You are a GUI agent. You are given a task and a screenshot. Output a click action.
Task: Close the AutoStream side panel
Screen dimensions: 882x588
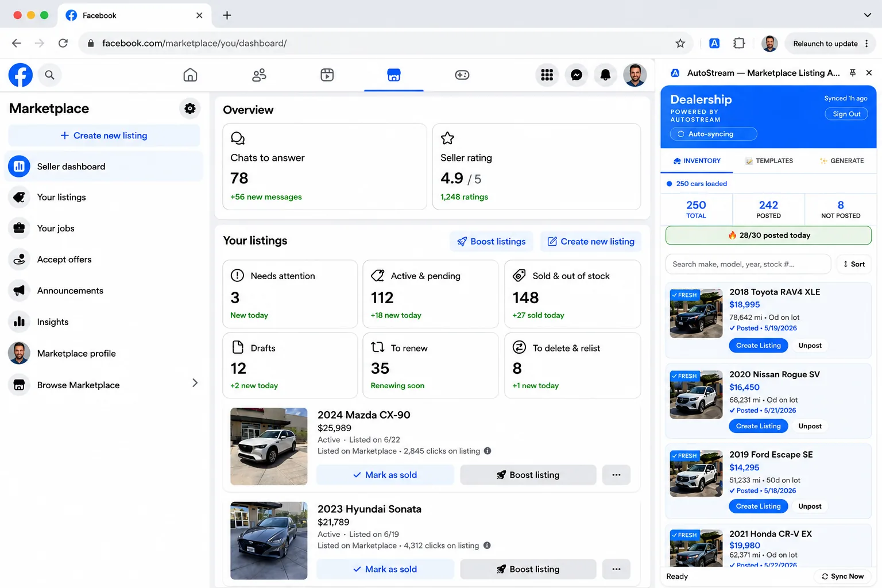tap(869, 73)
